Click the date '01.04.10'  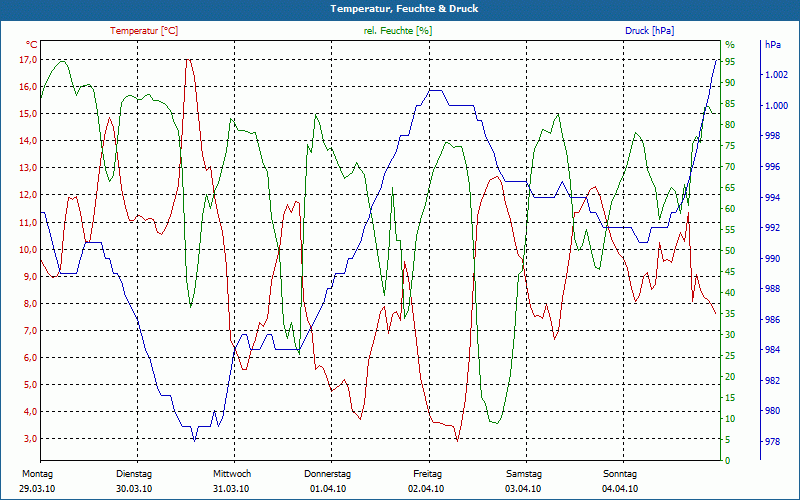coord(328,489)
